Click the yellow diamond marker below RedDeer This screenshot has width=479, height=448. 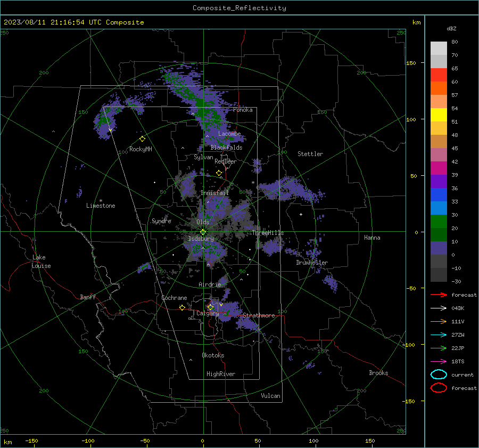point(219,173)
